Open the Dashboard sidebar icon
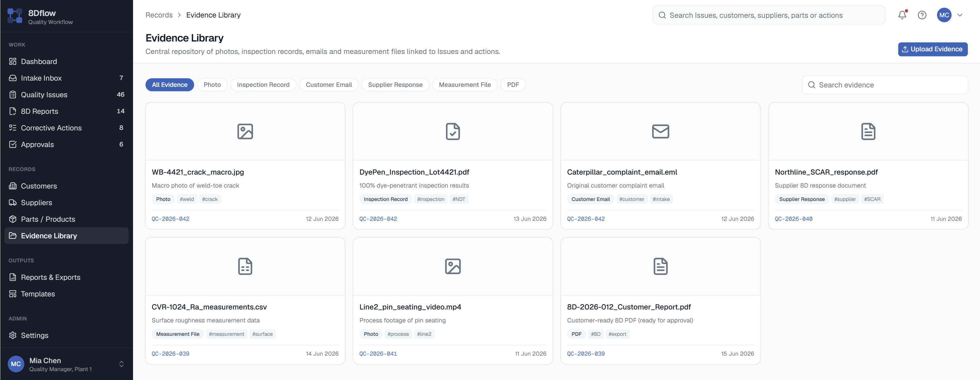980x380 pixels. (12, 61)
